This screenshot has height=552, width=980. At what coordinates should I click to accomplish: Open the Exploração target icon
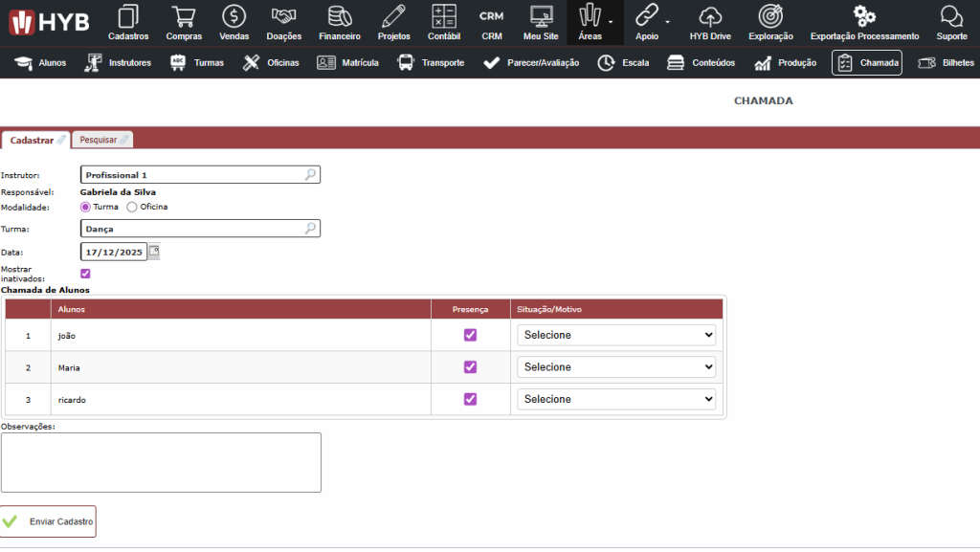pos(770,16)
